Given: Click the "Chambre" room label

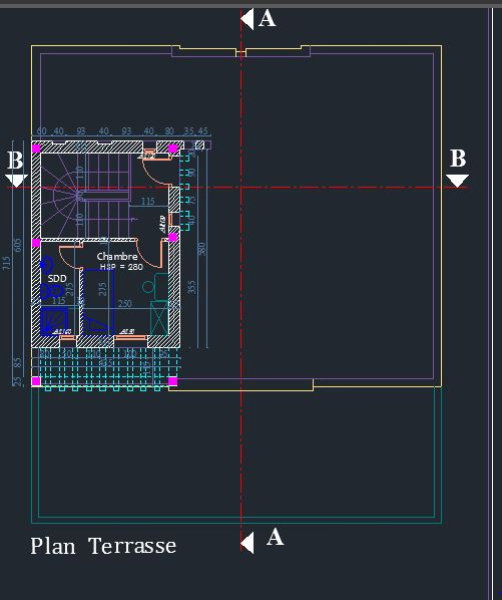Looking at the screenshot, I should coord(117,256).
